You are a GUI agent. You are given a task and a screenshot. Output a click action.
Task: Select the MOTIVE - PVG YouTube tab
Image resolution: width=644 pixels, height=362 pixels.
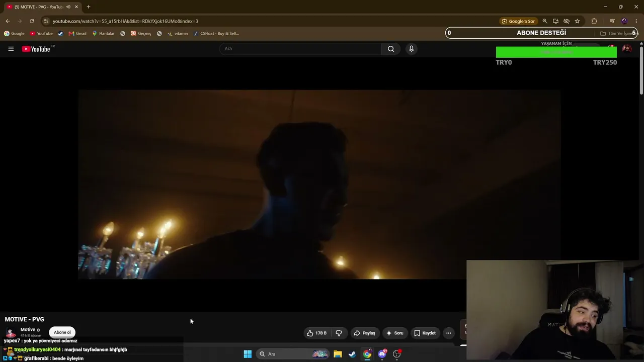pos(42,7)
